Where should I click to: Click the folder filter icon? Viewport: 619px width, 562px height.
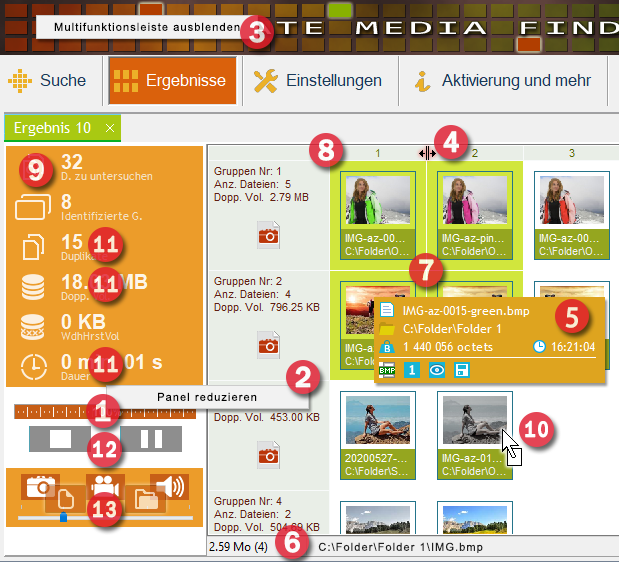click(148, 501)
